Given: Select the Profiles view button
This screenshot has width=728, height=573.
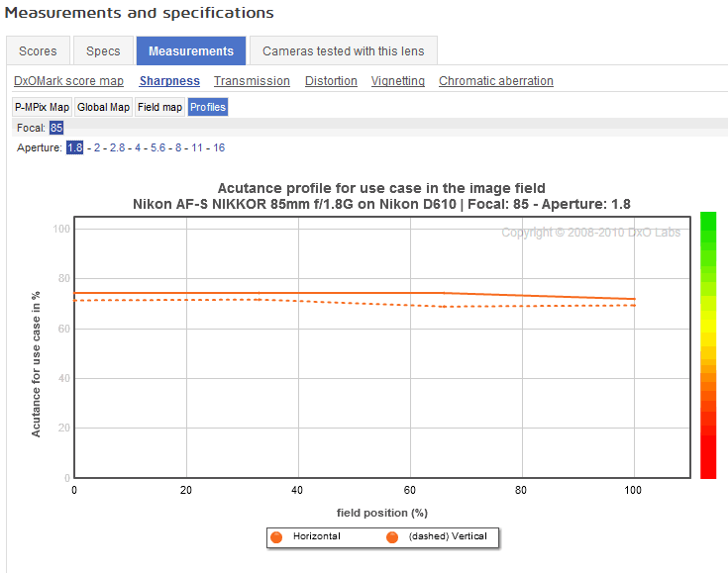Looking at the screenshot, I should 208,107.
